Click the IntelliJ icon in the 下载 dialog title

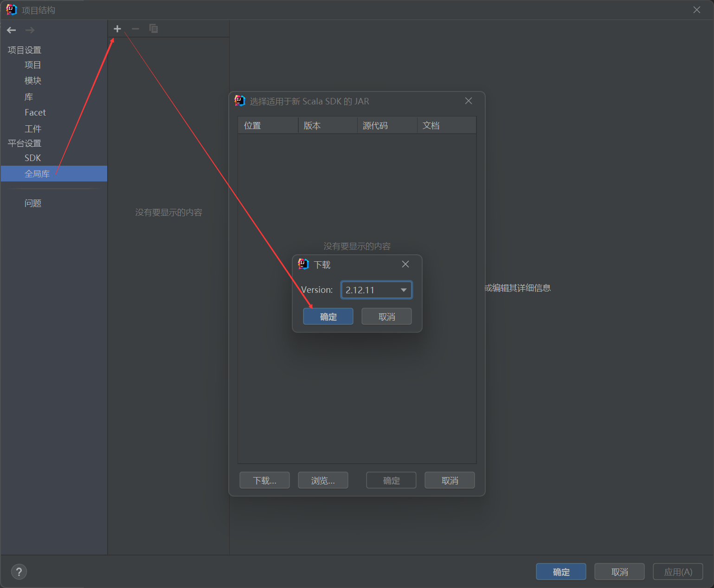point(303,264)
